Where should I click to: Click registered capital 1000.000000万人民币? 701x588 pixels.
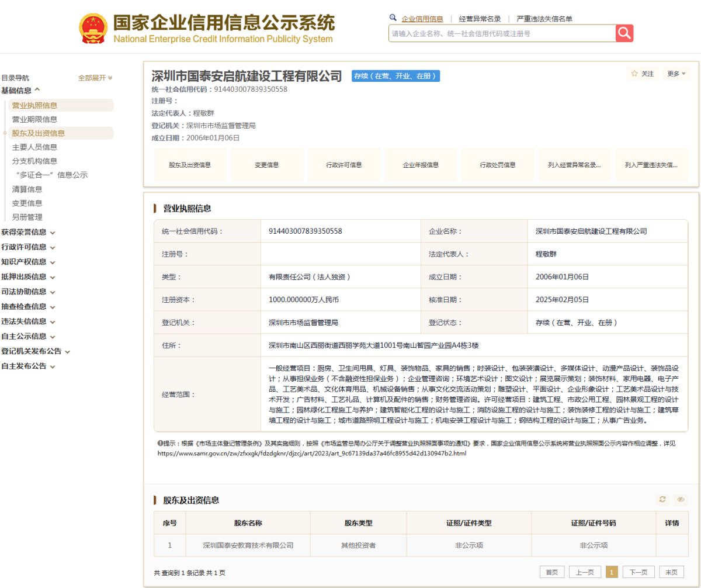(303, 300)
